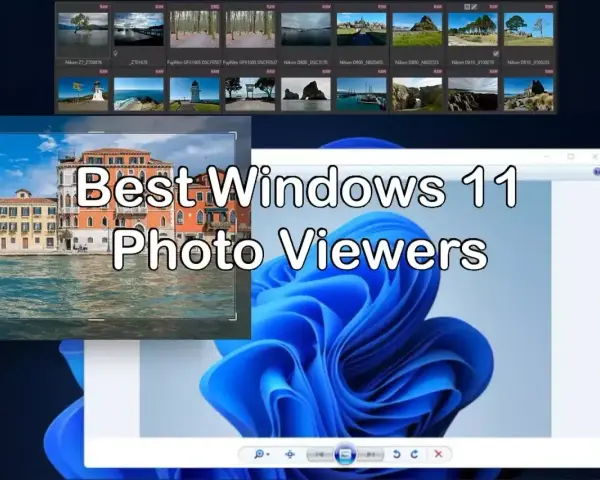This screenshot has height=480, width=600.
Task: Click the DNG badge on the forest path thumbnail
Action: [215, 7]
